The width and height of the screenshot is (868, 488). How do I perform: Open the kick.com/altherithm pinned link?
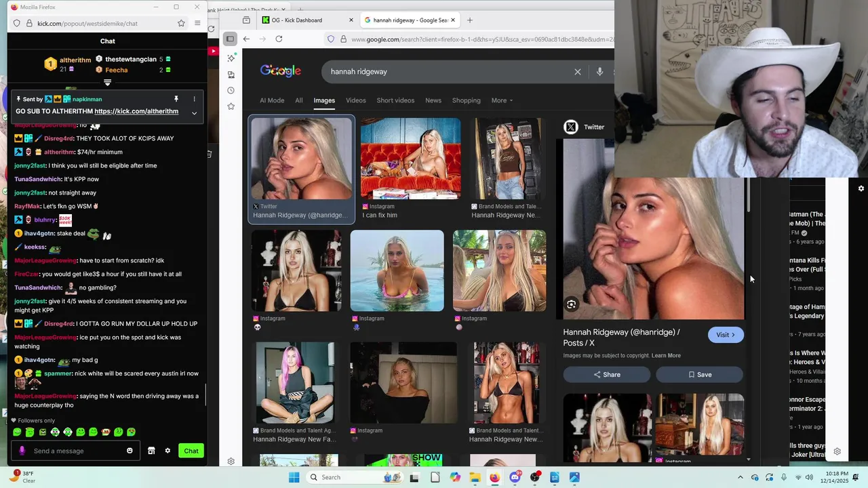[136, 111]
